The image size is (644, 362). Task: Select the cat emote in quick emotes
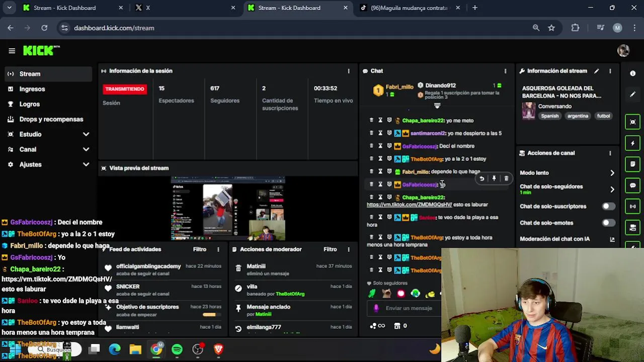click(386, 294)
